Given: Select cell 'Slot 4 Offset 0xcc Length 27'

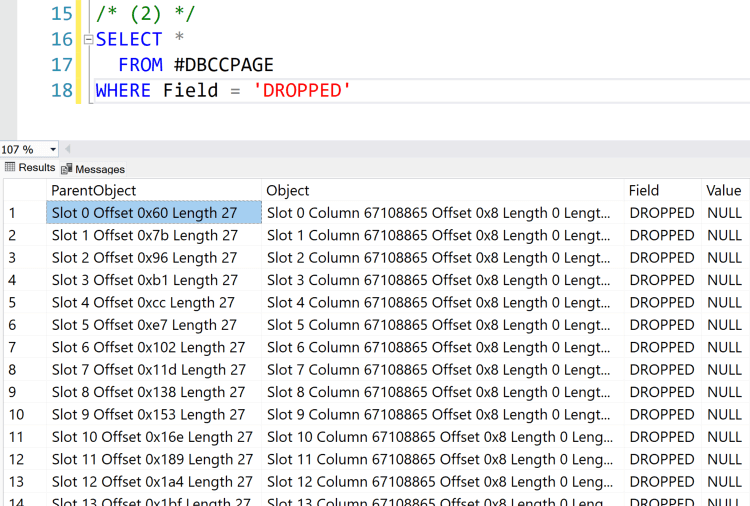Looking at the screenshot, I should coord(154,302).
